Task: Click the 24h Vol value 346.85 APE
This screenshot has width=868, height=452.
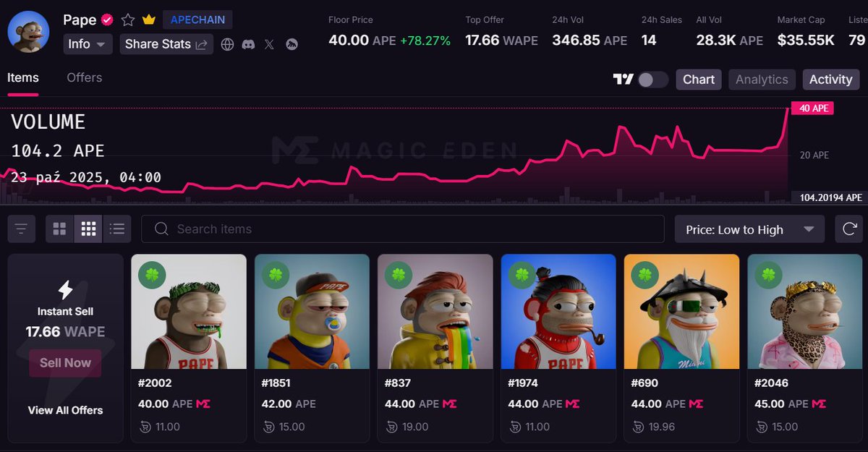Action: (590, 40)
